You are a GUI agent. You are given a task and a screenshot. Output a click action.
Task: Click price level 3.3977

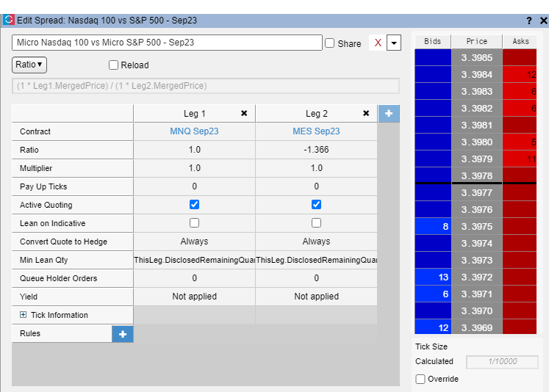tap(476, 192)
